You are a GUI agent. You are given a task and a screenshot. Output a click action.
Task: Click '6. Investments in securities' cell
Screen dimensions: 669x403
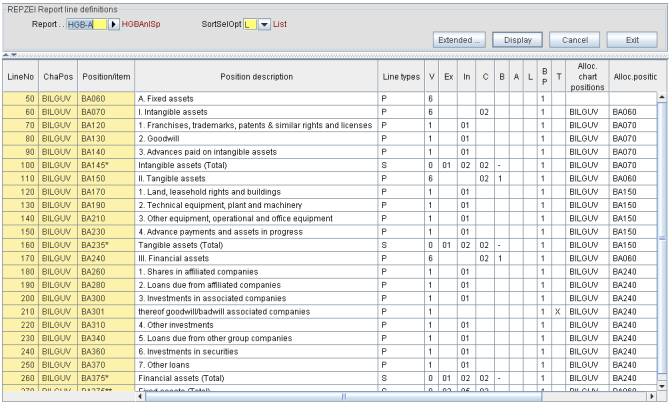tap(256, 351)
